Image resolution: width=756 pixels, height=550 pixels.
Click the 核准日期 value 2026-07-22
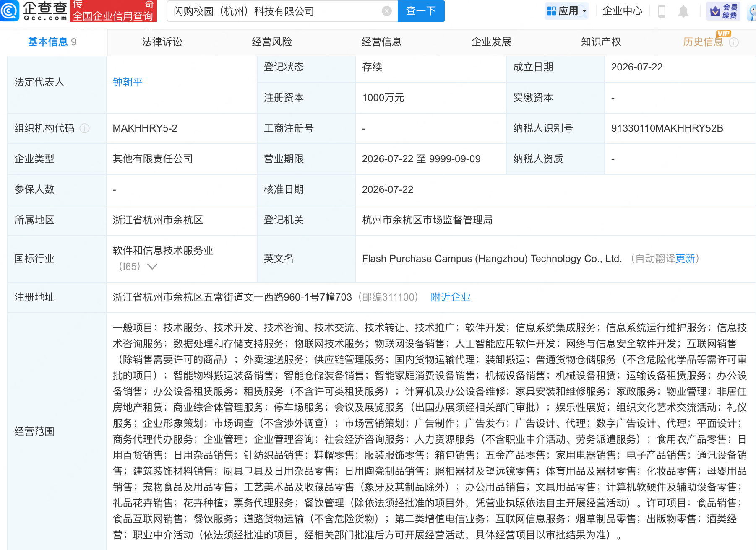click(388, 189)
